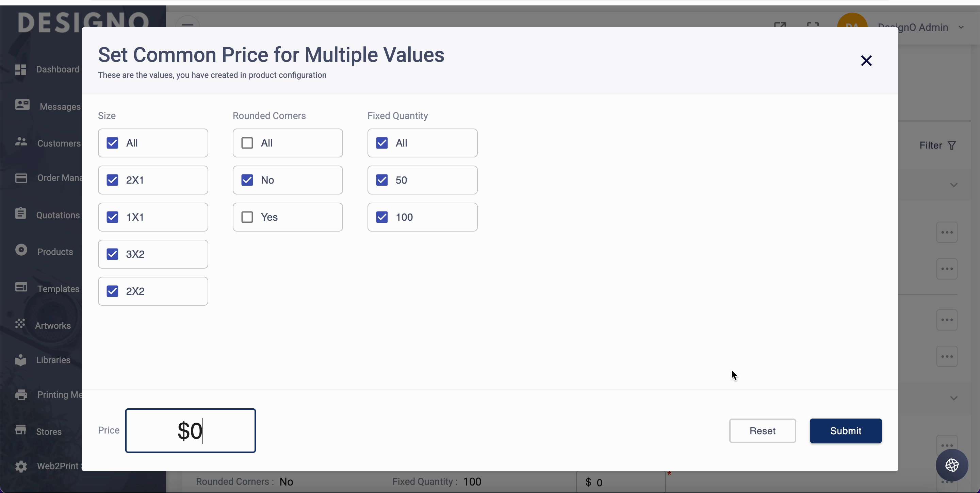Open DesignO Admin user dropdown
980x493 pixels.
click(961, 27)
